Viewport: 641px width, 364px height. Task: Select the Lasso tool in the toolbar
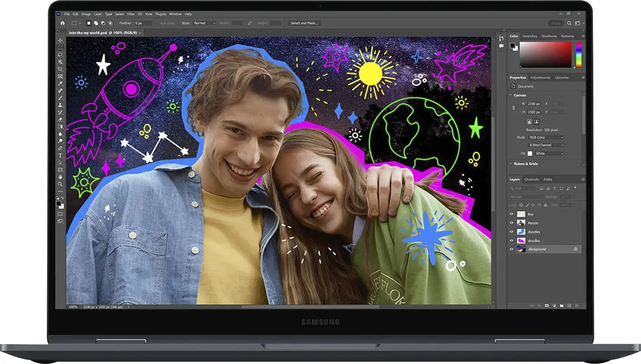61,55
